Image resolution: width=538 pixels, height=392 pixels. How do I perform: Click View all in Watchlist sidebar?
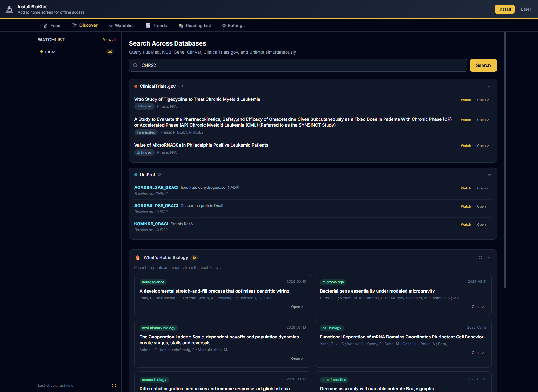pos(109,40)
